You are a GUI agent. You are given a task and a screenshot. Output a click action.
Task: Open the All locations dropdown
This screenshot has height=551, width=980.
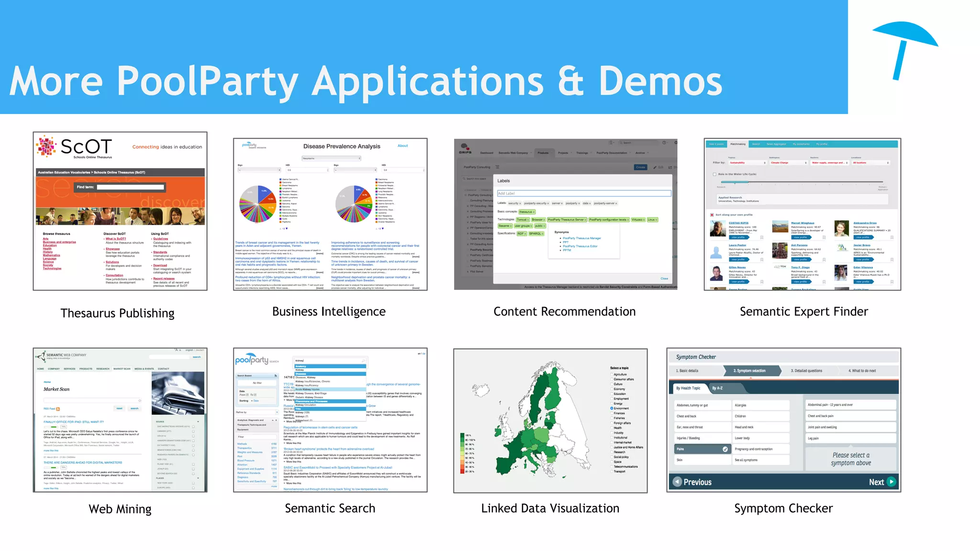pos(870,163)
